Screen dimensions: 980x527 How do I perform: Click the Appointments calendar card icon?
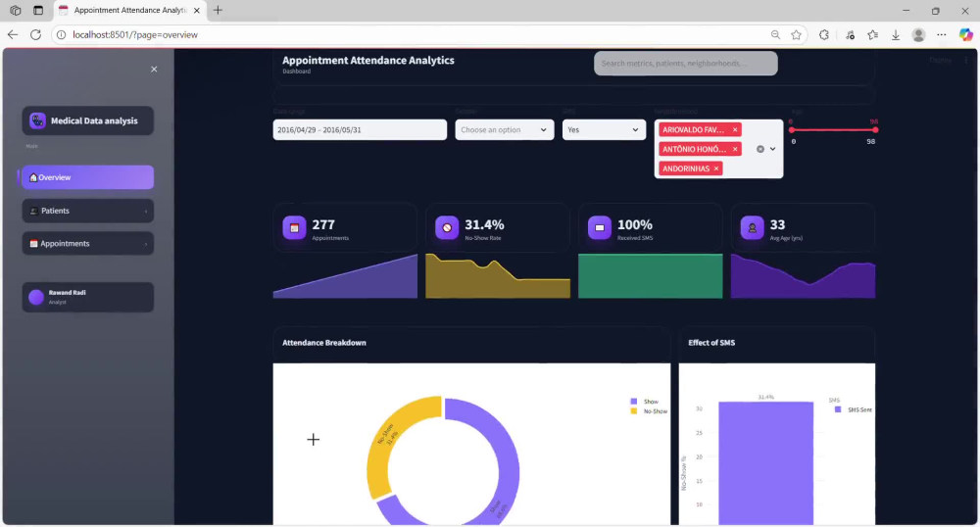[x=294, y=228]
